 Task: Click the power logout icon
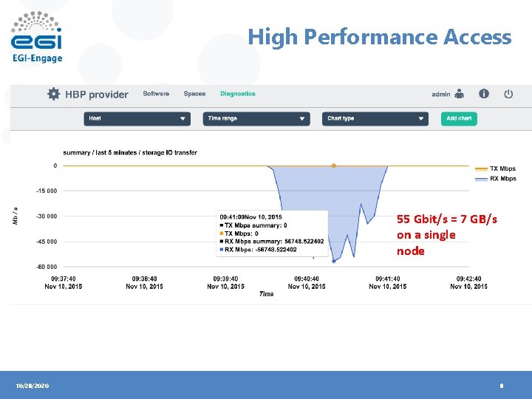(x=508, y=94)
